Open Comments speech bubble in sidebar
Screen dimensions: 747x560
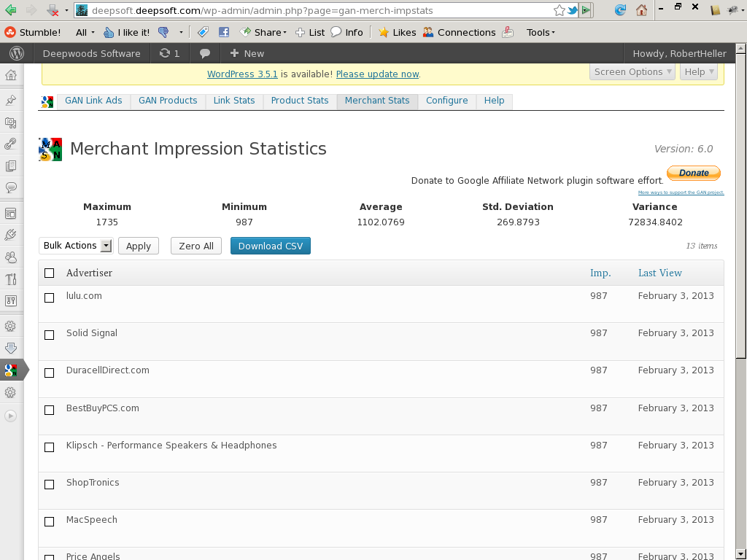[x=11, y=187]
